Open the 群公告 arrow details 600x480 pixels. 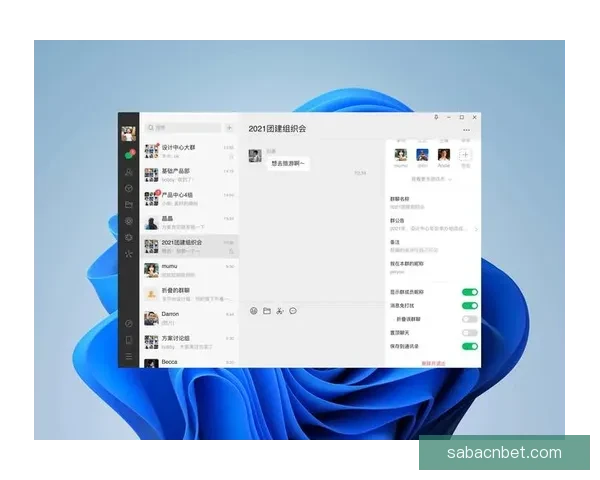476,228
